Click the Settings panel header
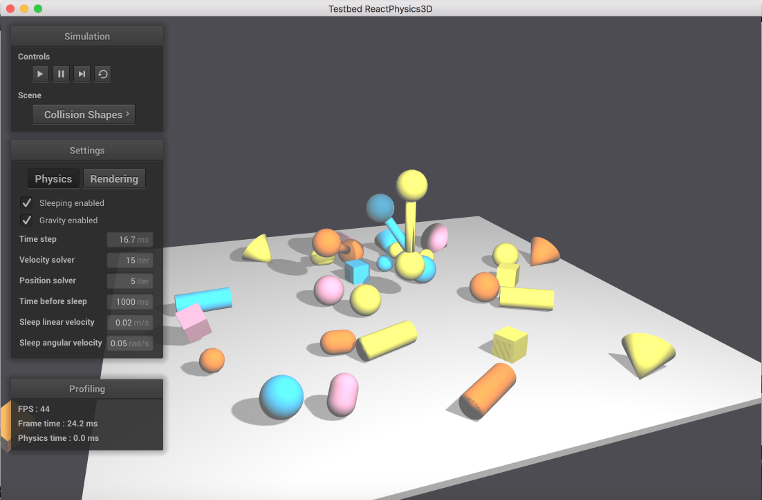This screenshot has height=500, width=762. coord(87,151)
